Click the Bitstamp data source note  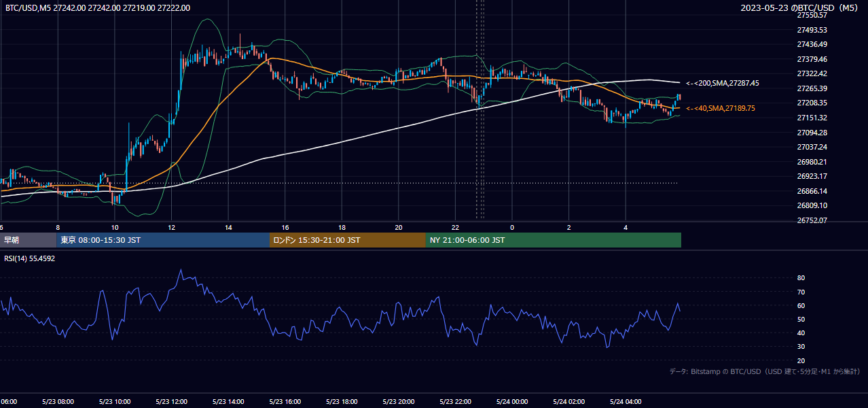pyautogui.click(x=765, y=371)
